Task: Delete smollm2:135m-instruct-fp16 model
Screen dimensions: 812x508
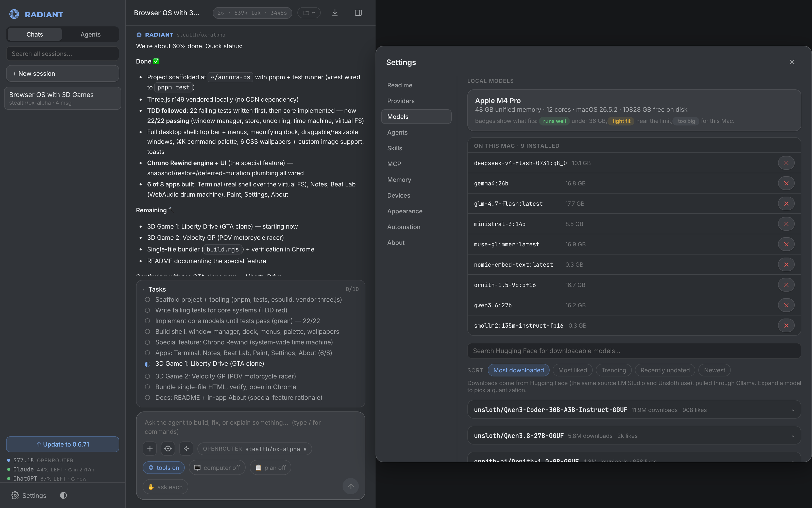Action: coord(786,326)
